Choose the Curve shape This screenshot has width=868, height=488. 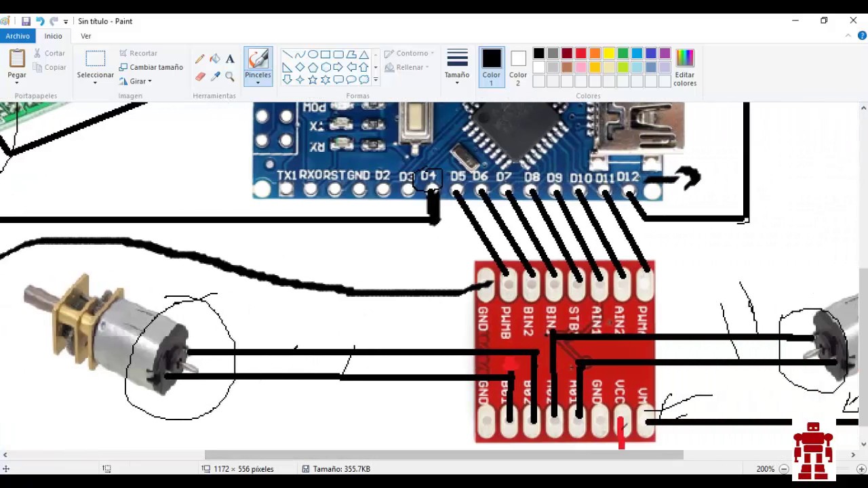pos(300,54)
